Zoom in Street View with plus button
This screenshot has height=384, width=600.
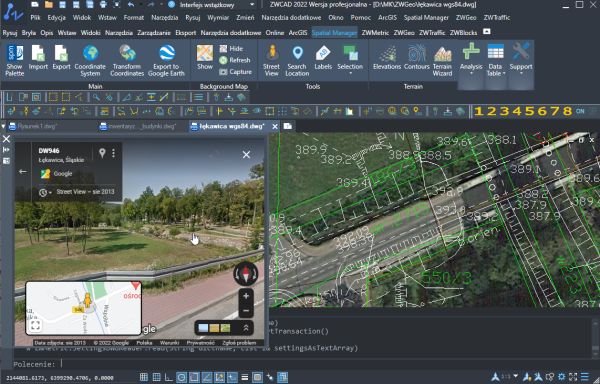click(246, 296)
